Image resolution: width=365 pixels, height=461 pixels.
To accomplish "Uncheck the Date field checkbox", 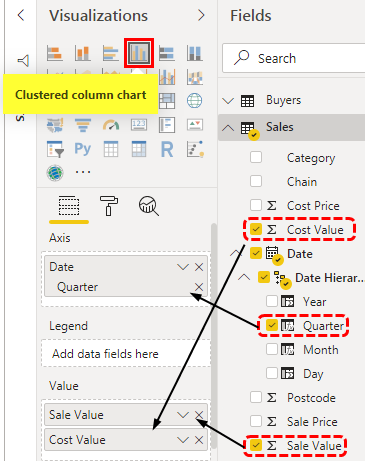I will pos(256,253).
